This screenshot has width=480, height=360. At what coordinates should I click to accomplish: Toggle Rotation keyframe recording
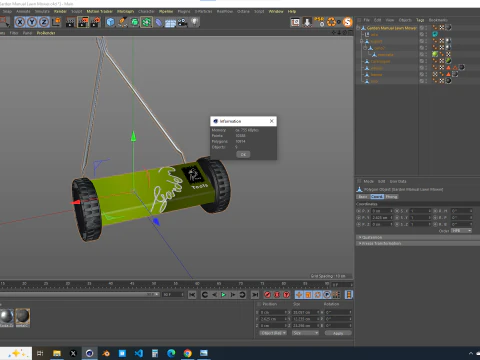click(318, 295)
